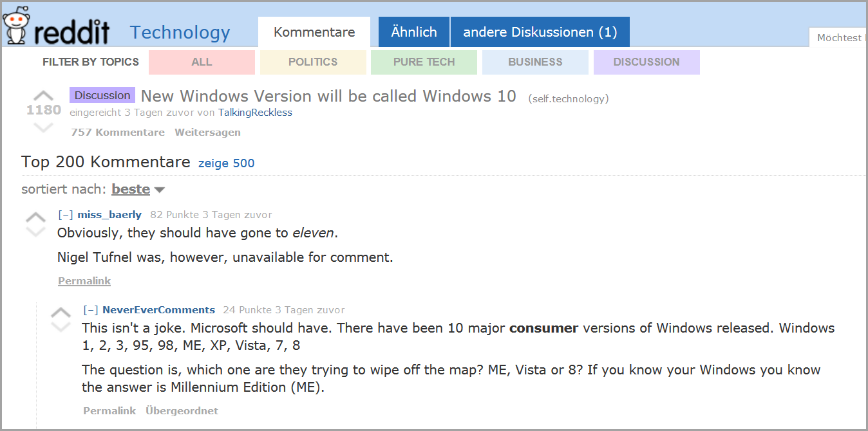
Task: Open andere Diskussionen tab
Action: 540,32
